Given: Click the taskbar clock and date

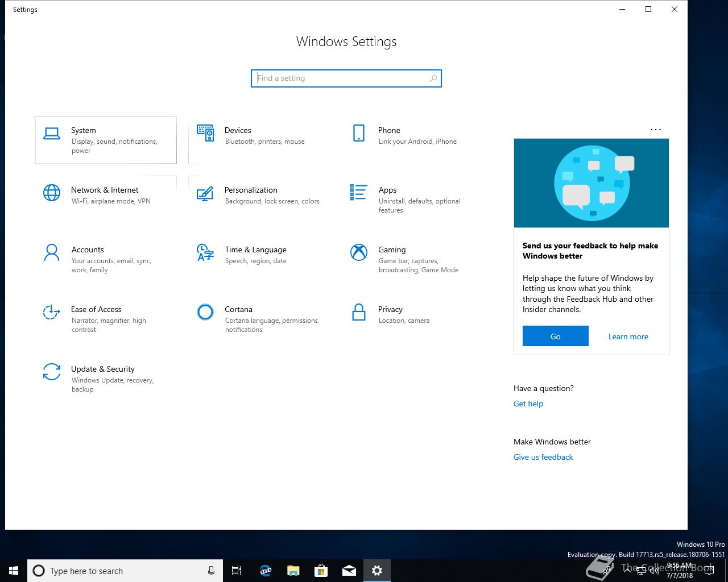Looking at the screenshot, I should click(680, 571).
